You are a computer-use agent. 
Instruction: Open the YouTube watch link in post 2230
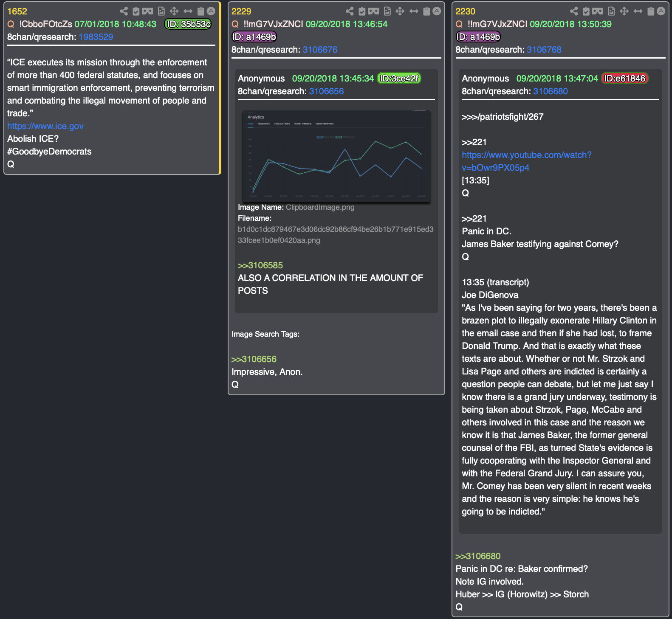(527, 161)
